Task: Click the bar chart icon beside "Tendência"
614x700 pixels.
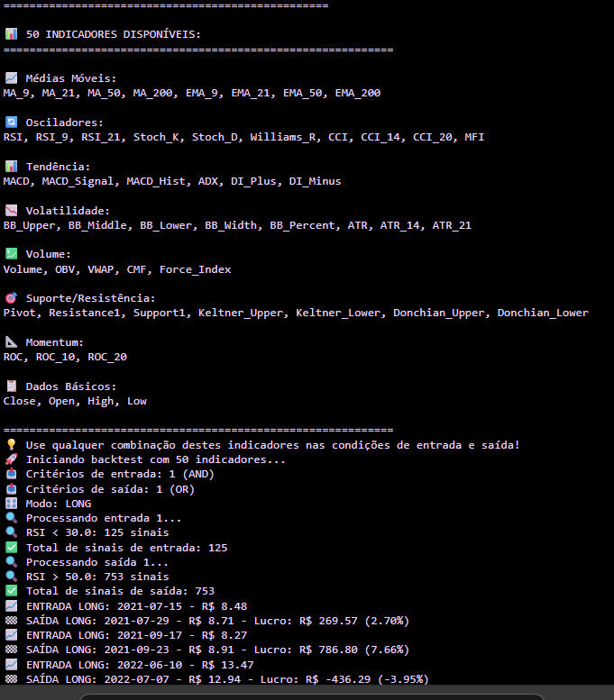Action: point(11,167)
